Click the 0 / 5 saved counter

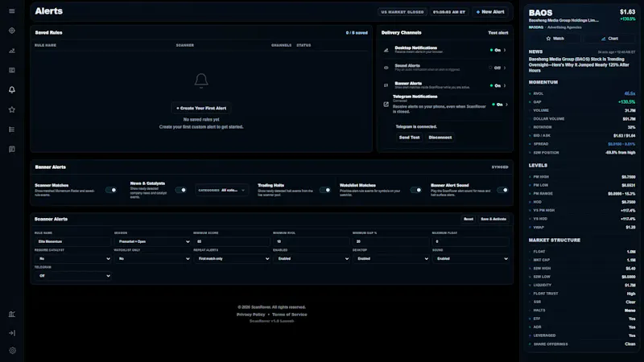coord(357,33)
